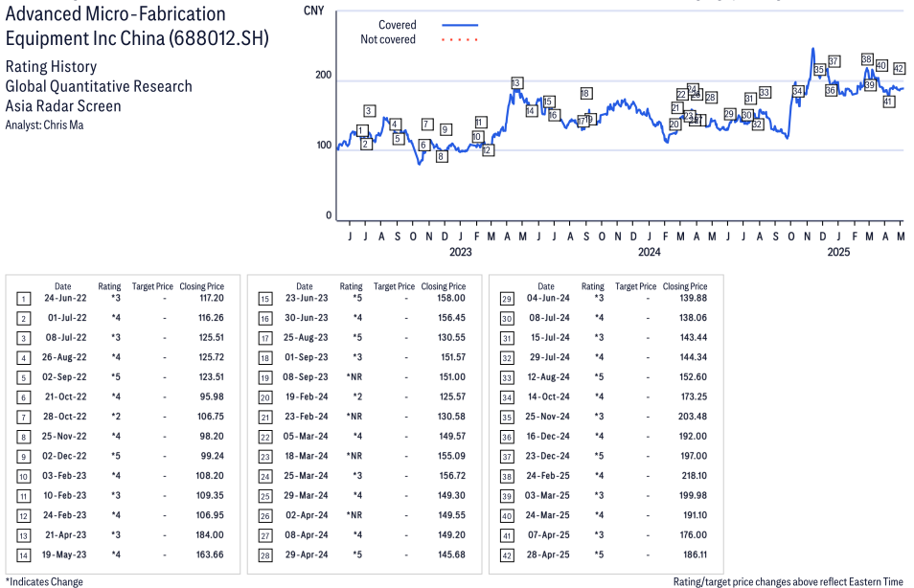The width and height of the screenshot is (914, 588).
Task: Click the '*Indicates Change' footnote
Action: pyautogui.click(x=44, y=581)
